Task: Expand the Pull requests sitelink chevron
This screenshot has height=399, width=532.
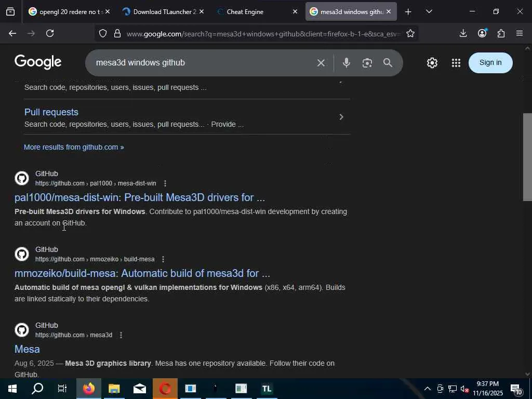Action: 341,117
